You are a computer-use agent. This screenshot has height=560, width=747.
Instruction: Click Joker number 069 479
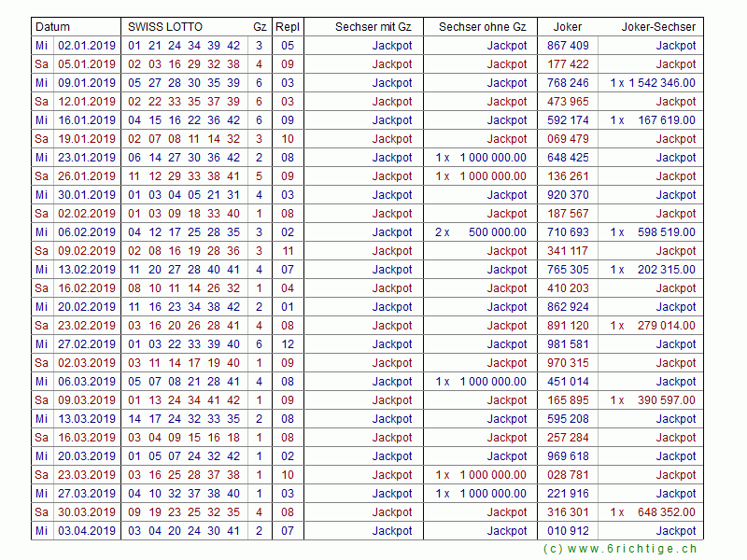[x=568, y=139]
